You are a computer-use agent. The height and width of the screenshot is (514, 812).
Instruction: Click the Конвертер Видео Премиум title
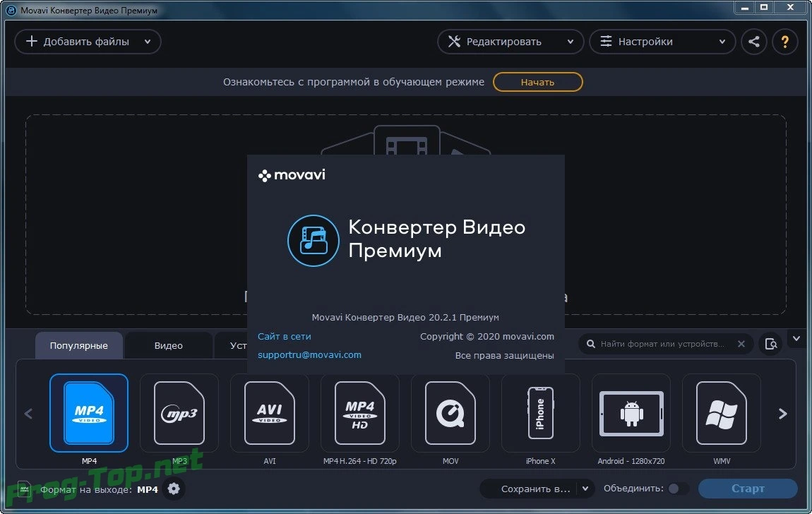coord(436,239)
